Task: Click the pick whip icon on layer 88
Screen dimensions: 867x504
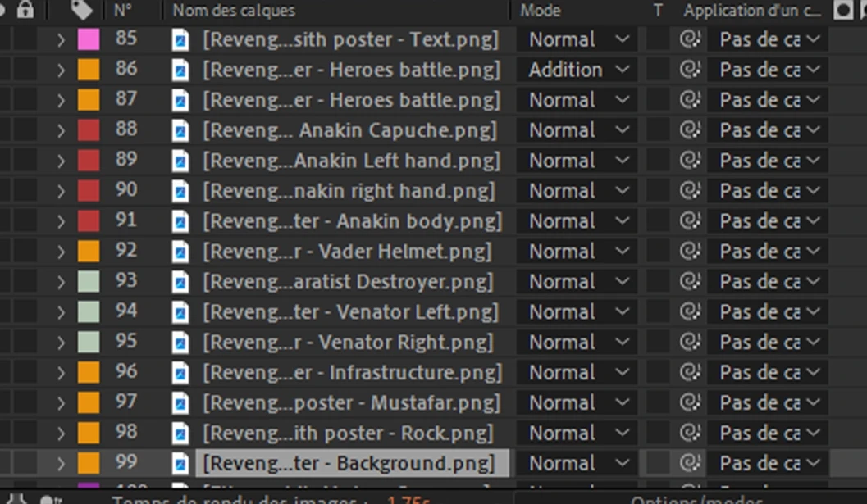Action: (690, 130)
